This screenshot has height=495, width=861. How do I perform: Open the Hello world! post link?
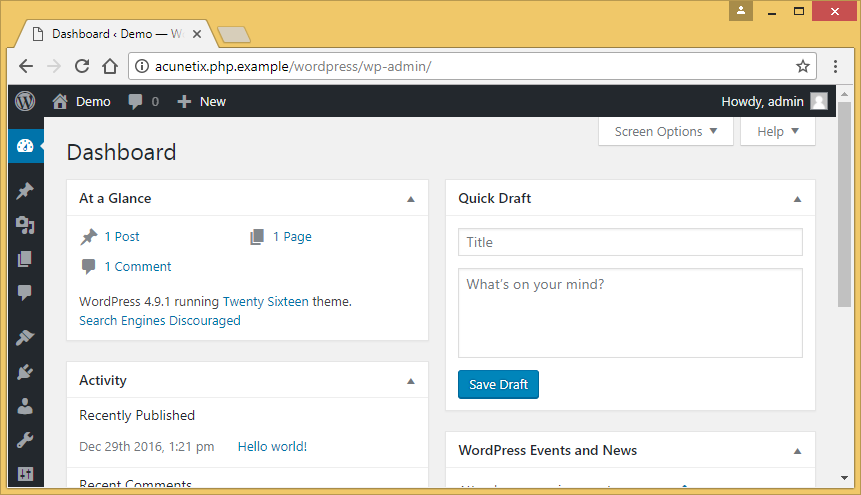point(272,447)
